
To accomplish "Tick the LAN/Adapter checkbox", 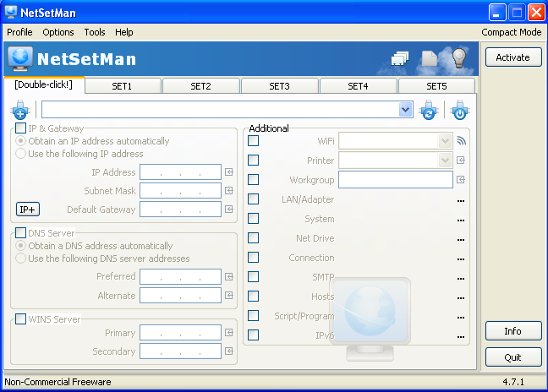I will (x=253, y=199).
